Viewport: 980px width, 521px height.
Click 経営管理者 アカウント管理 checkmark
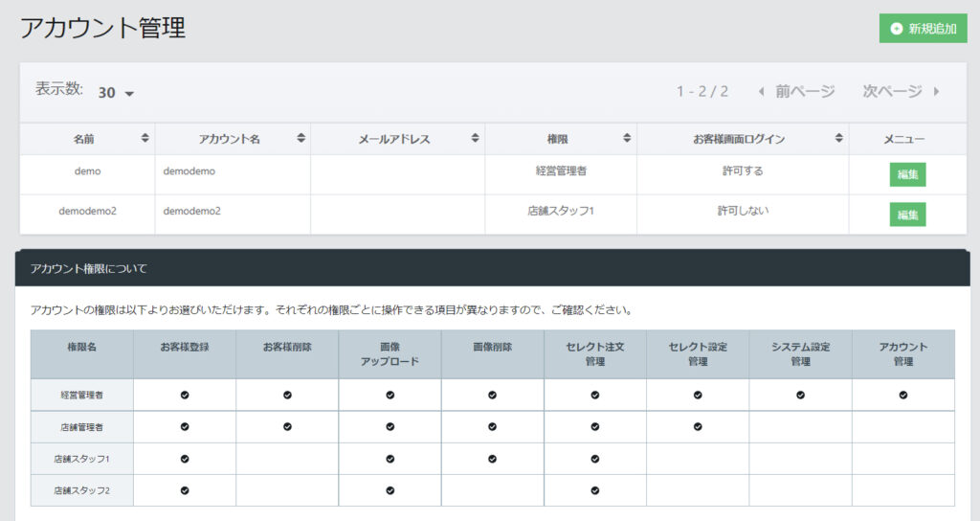(902, 395)
